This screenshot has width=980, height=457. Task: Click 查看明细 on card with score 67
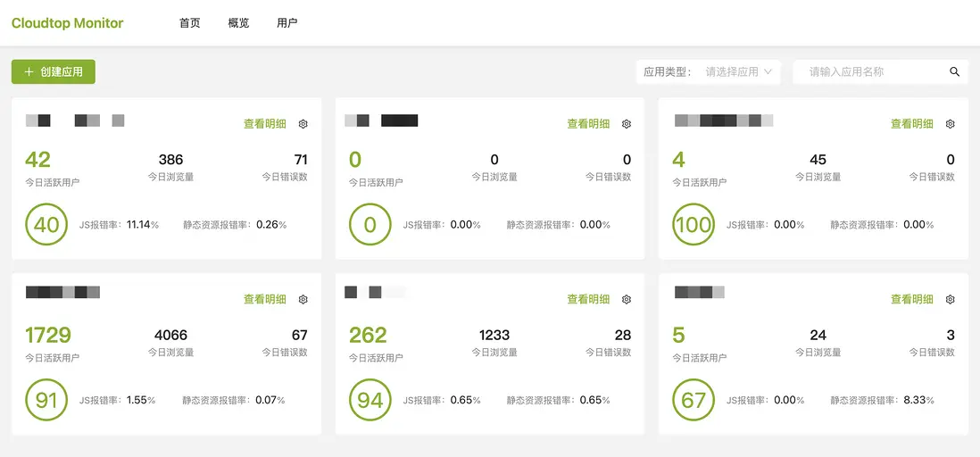pos(912,300)
